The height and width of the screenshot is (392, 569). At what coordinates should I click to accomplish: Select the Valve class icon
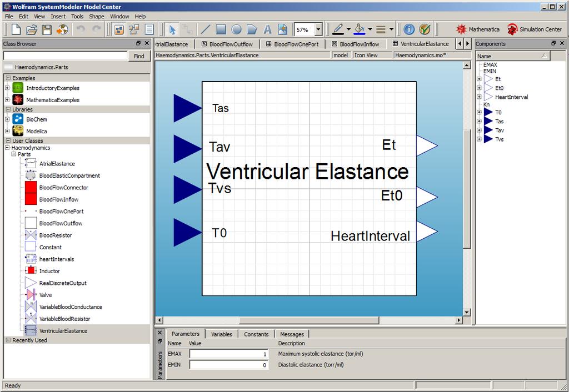tap(31, 295)
